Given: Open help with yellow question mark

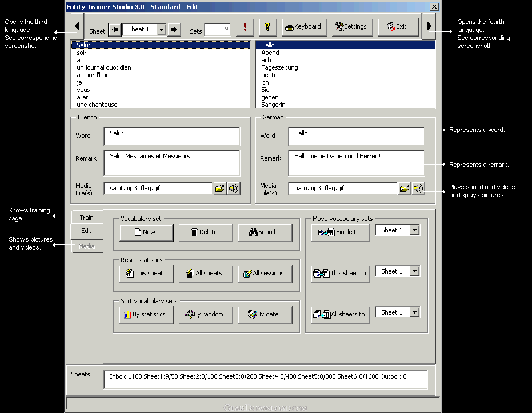Looking at the screenshot, I should click(x=267, y=27).
